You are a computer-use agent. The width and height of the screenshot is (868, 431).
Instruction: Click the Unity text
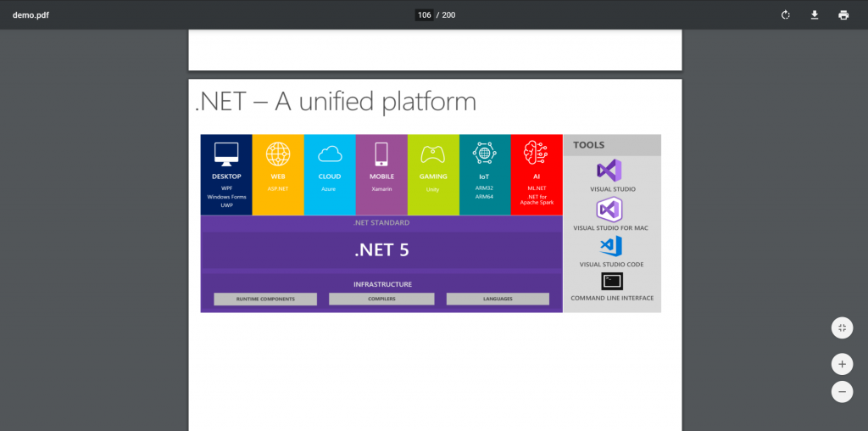coord(433,188)
